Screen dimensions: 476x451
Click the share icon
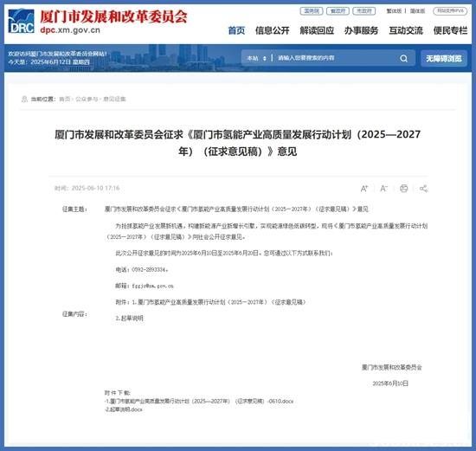pyautogui.click(x=423, y=189)
